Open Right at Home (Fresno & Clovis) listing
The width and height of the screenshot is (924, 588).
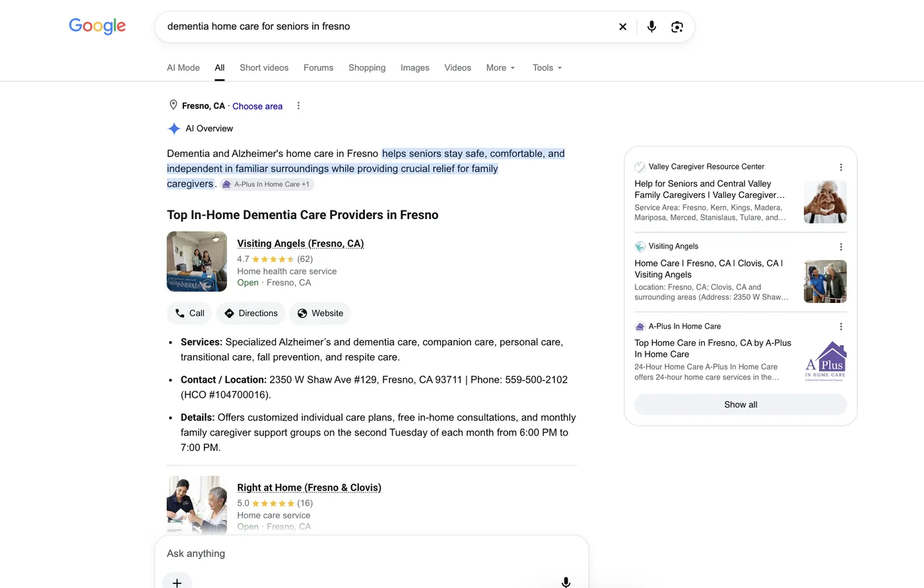pos(309,488)
